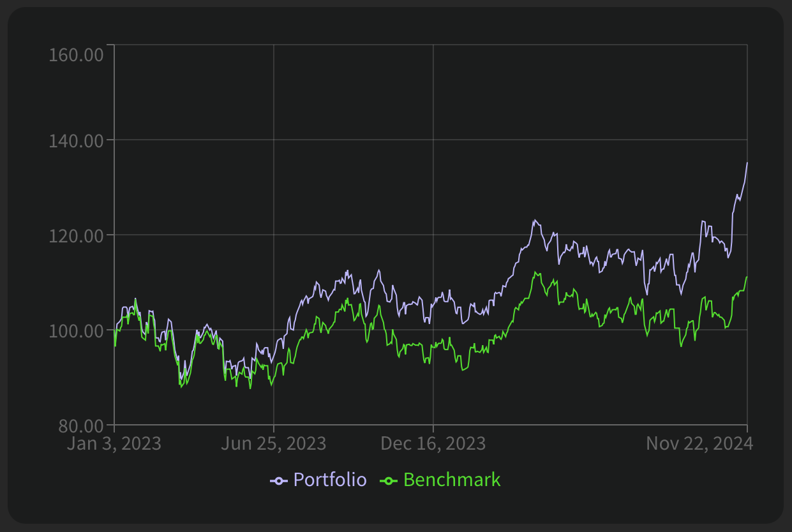
Task: Select the 140.00 y-axis label
Action: (76, 140)
